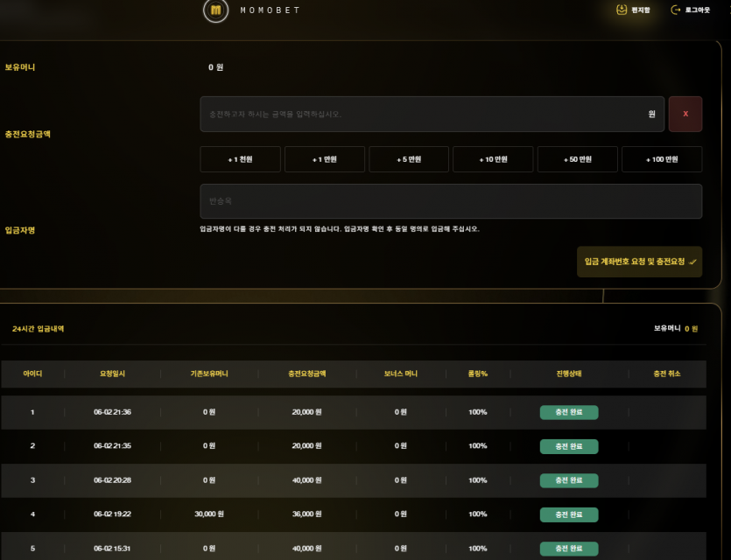Select the 06-02 19:22 timestamp cell
This screenshot has height=560, width=731.
112,514
